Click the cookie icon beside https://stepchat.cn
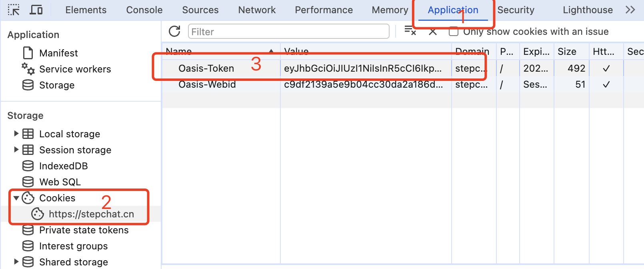Screen dimensions: 644x269 pos(37,214)
